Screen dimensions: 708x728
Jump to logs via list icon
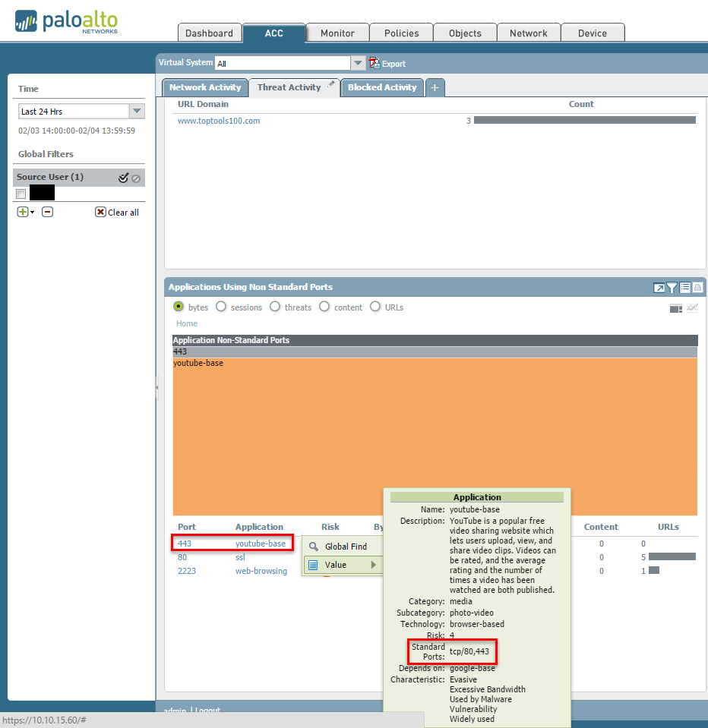(x=684, y=288)
